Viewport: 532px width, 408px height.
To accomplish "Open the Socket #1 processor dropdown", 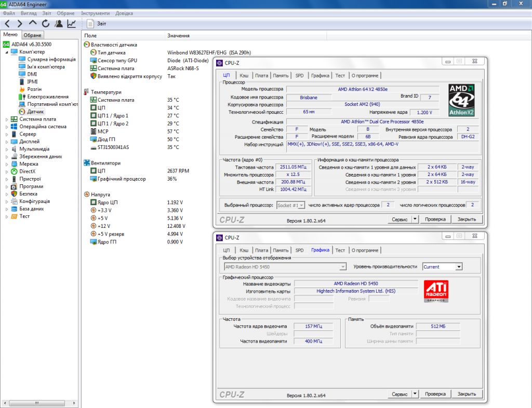I will (301, 206).
